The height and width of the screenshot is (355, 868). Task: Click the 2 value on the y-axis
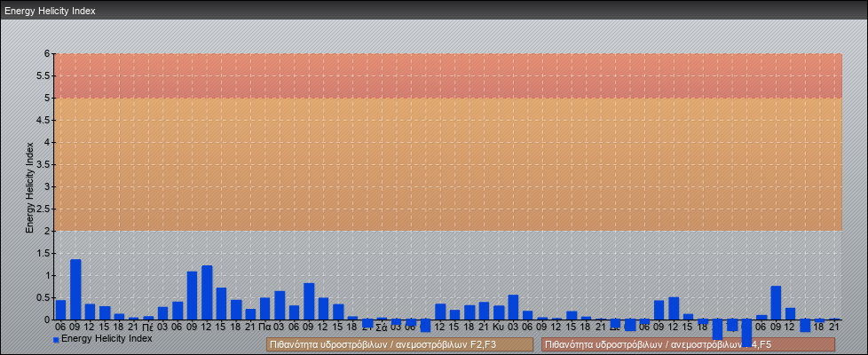click(x=48, y=231)
